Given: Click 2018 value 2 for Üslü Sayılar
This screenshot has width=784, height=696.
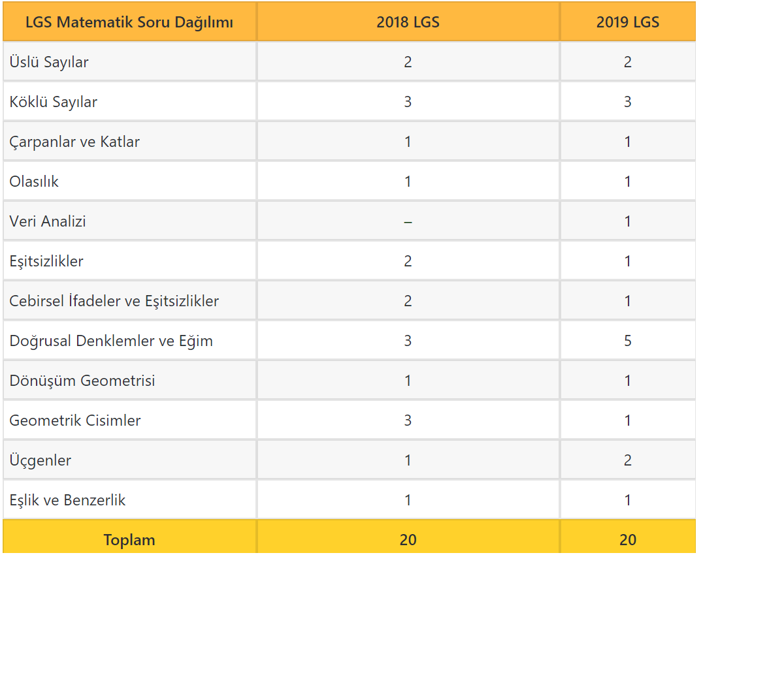Looking at the screenshot, I should [408, 62].
